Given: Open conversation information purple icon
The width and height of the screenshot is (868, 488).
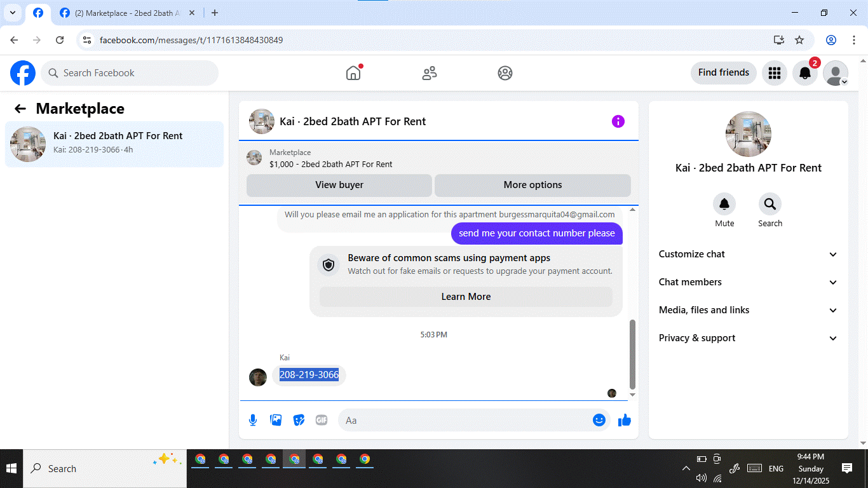Looking at the screenshot, I should pyautogui.click(x=618, y=121).
